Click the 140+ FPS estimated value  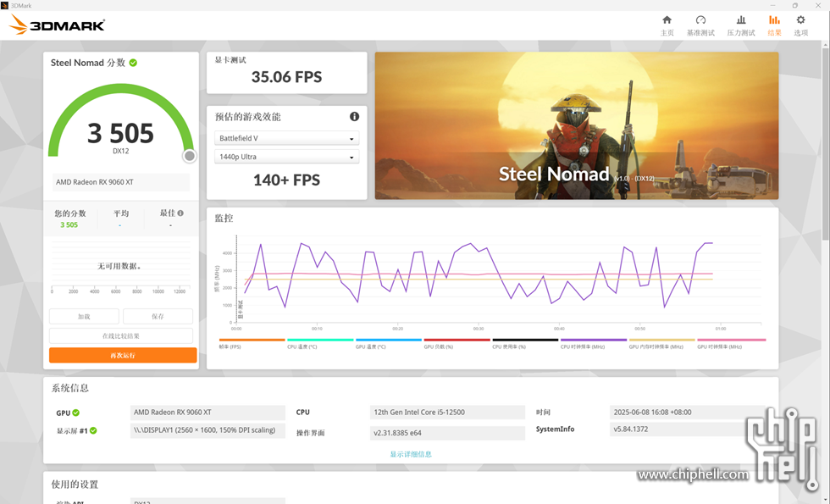coord(286,180)
